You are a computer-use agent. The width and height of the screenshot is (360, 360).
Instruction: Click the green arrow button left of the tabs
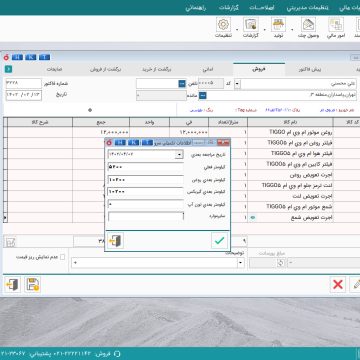pos(9,69)
